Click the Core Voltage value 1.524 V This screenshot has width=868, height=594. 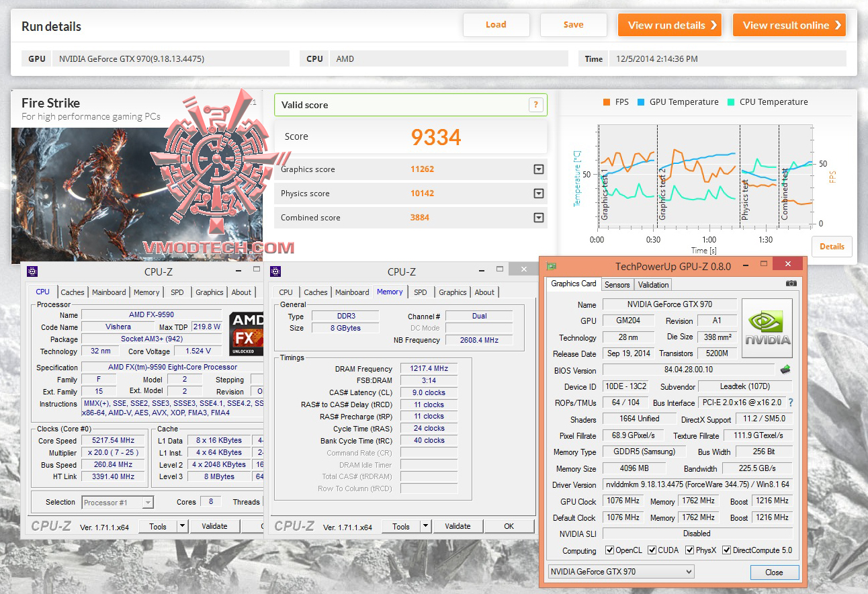(x=198, y=351)
